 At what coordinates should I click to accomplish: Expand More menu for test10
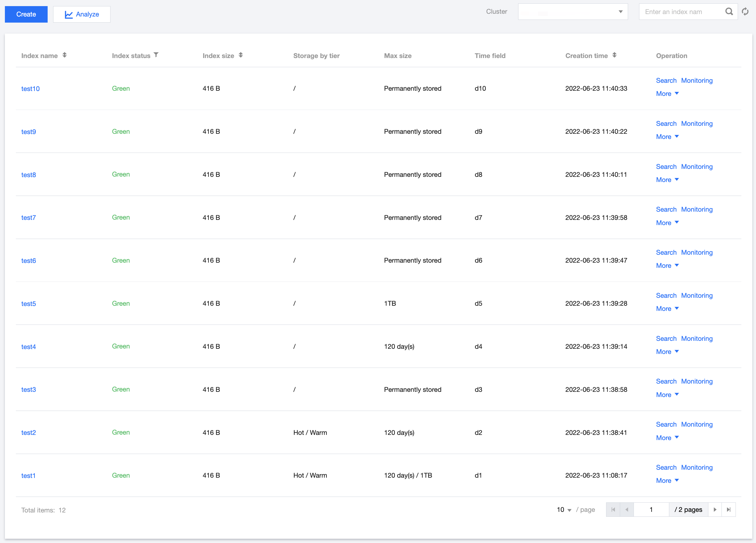tap(667, 94)
